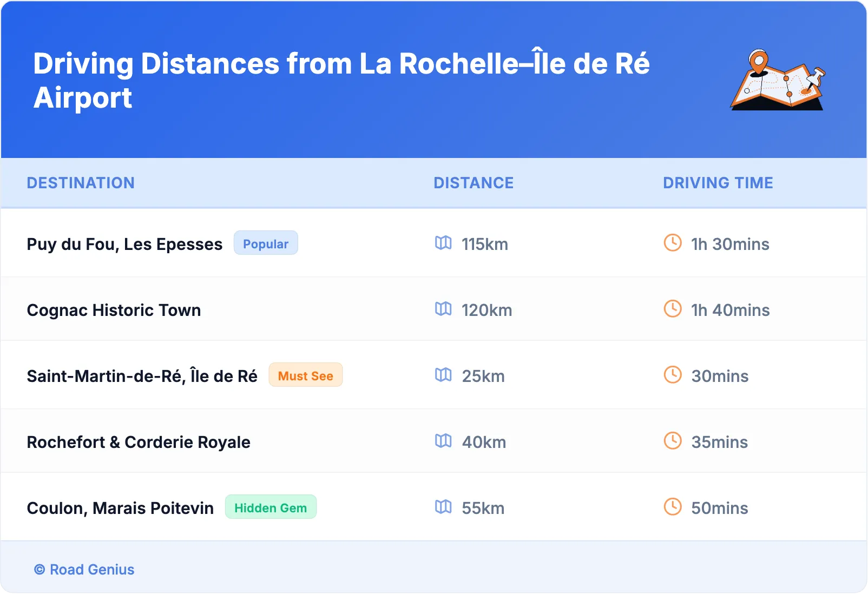Screen dimensions: 868x594
Task: Click the DESTINATION column header
Action: pos(81,183)
